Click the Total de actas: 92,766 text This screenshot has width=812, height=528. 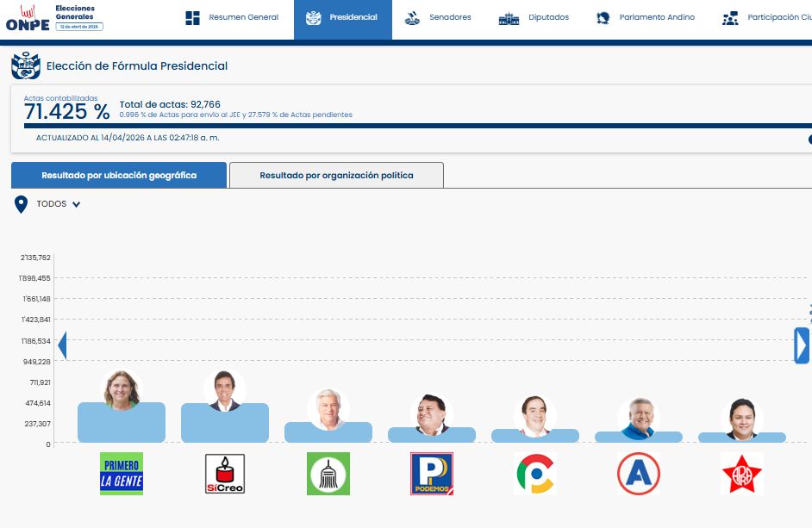(x=170, y=104)
